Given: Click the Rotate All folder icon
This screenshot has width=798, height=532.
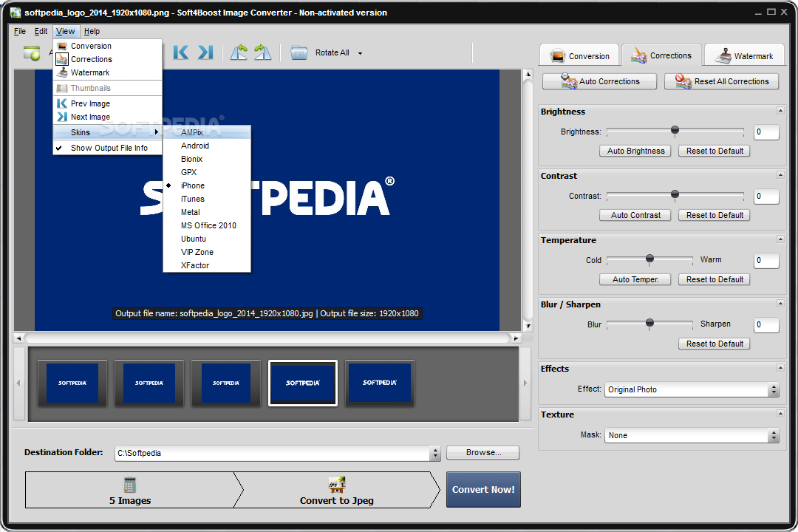Looking at the screenshot, I should (x=299, y=52).
